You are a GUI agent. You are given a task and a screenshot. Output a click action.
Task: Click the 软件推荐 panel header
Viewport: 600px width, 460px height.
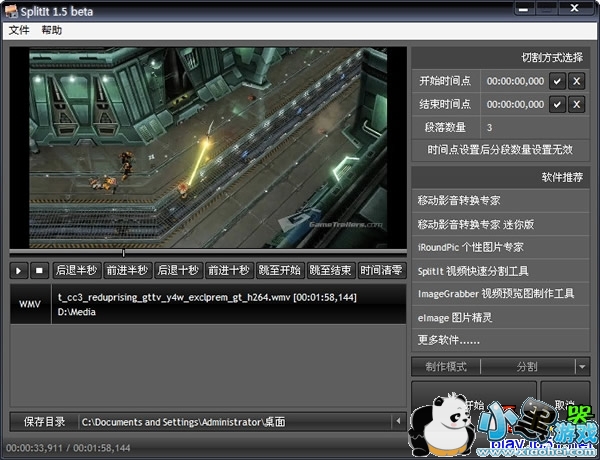pyautogui.click(x=501, y=177)
